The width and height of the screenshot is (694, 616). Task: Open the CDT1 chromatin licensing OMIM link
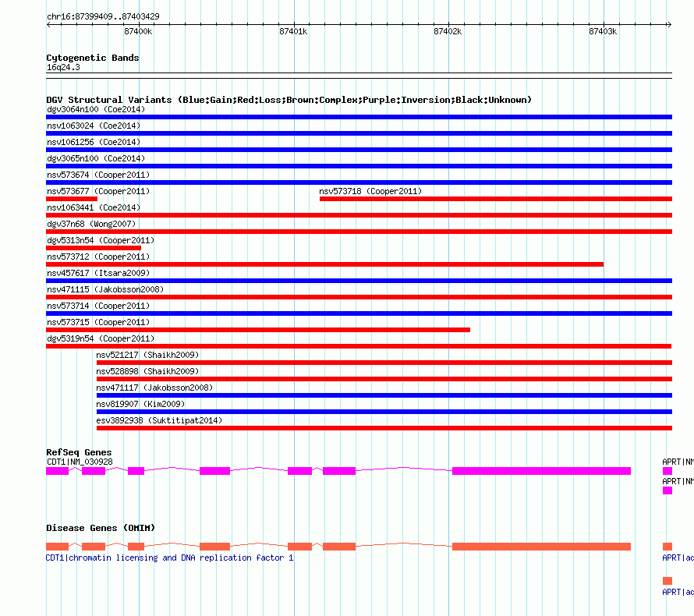(x=169, y=558)
